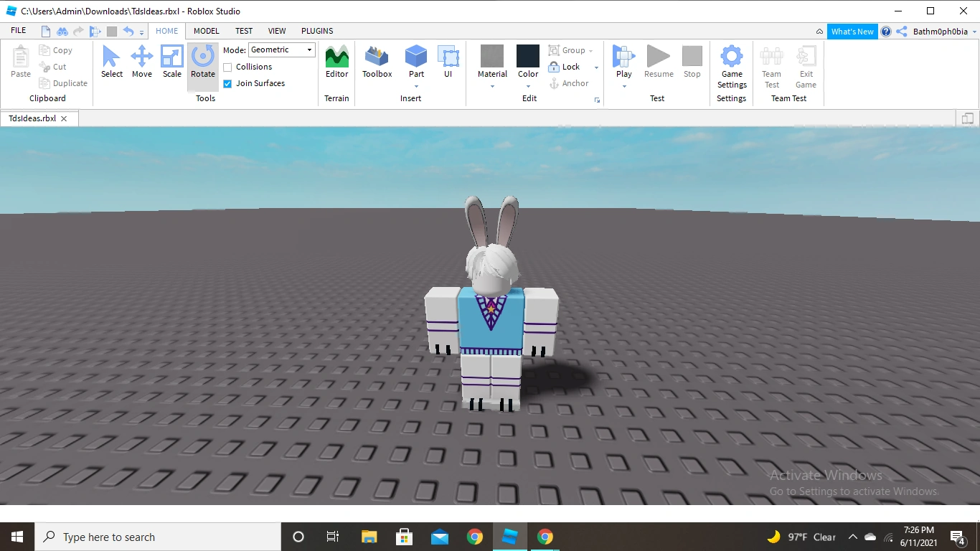Open the UI editor
Image resolution: width=980 pixels, height=551 pixels.
coord(449,61)
